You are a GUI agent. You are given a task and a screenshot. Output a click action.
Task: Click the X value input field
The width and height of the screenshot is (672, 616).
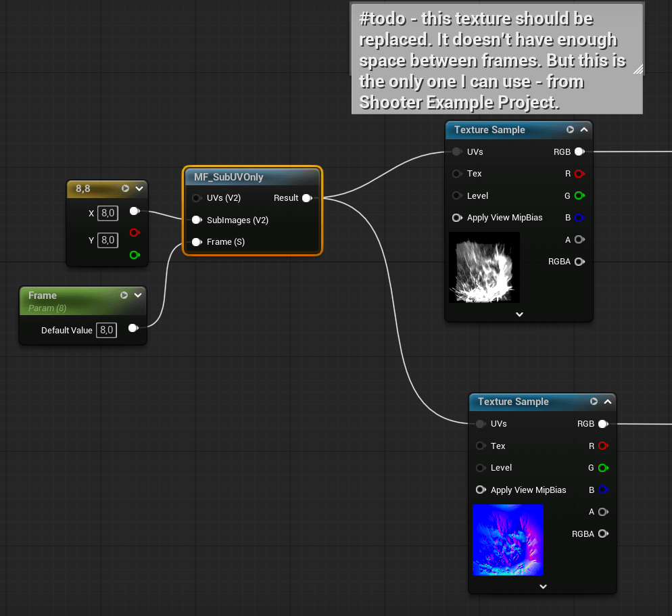(x=107, y=213)
